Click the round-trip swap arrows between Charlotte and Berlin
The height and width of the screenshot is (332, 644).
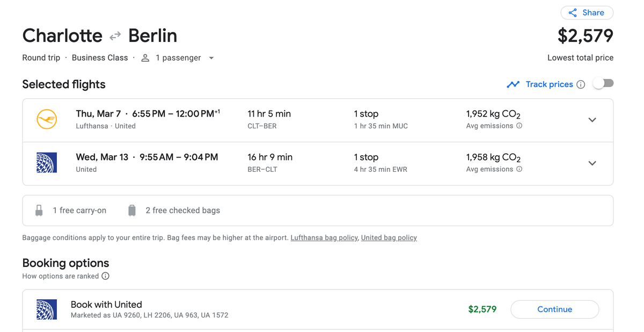tap(115, 35)
